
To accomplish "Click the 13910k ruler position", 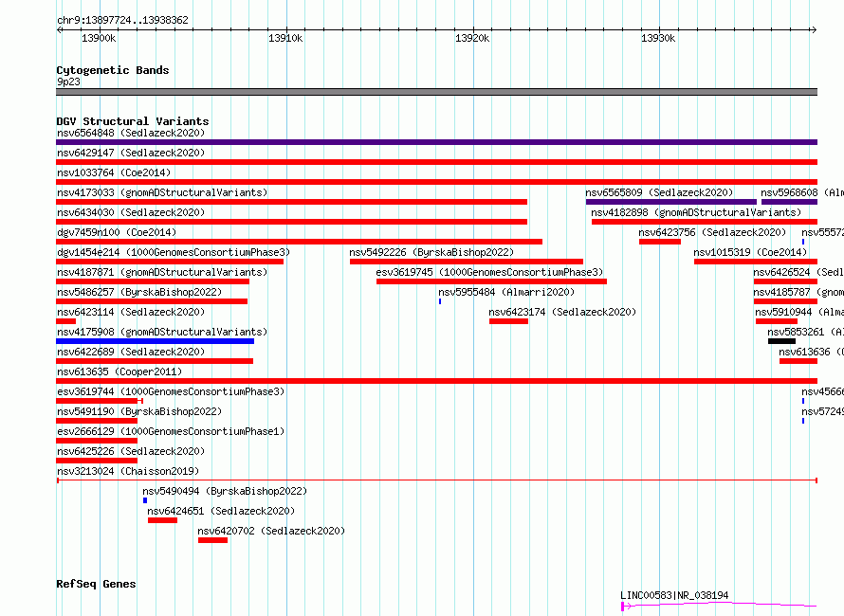I will [x=285, y=38].
